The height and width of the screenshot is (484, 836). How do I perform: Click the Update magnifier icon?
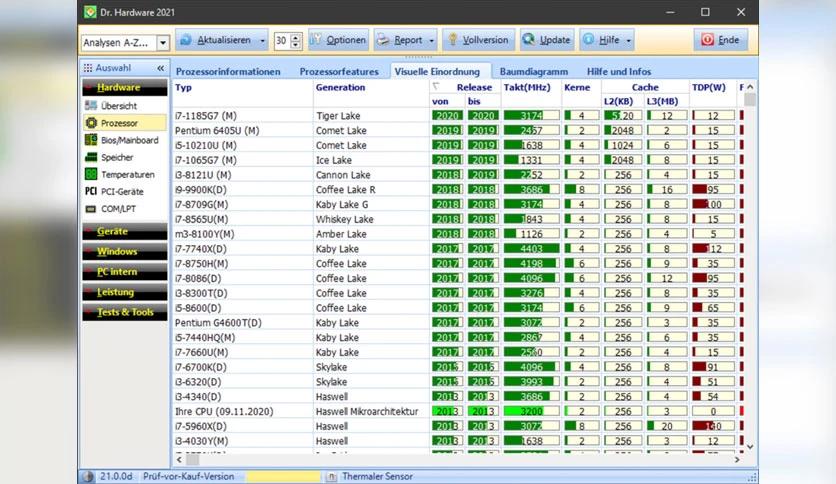(528, 40)
